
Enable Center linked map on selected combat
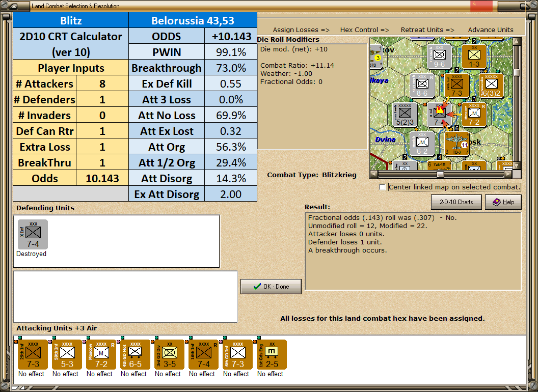(382, 187)
